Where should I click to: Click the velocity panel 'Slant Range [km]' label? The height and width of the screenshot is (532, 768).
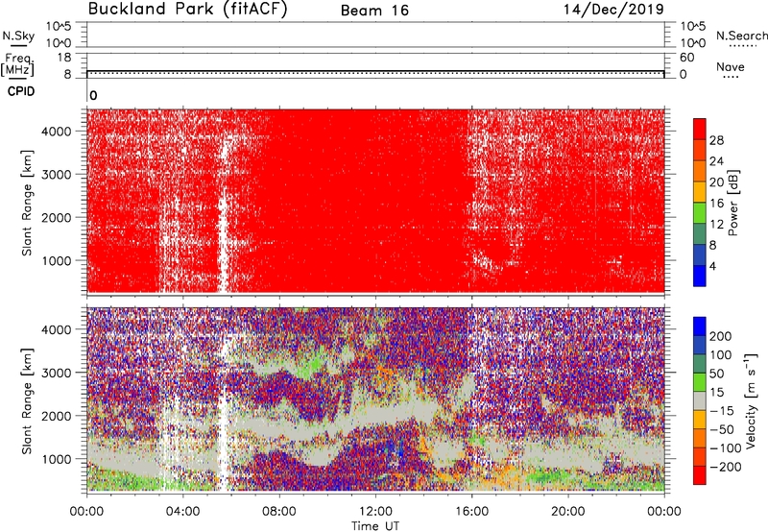point(27,400)
